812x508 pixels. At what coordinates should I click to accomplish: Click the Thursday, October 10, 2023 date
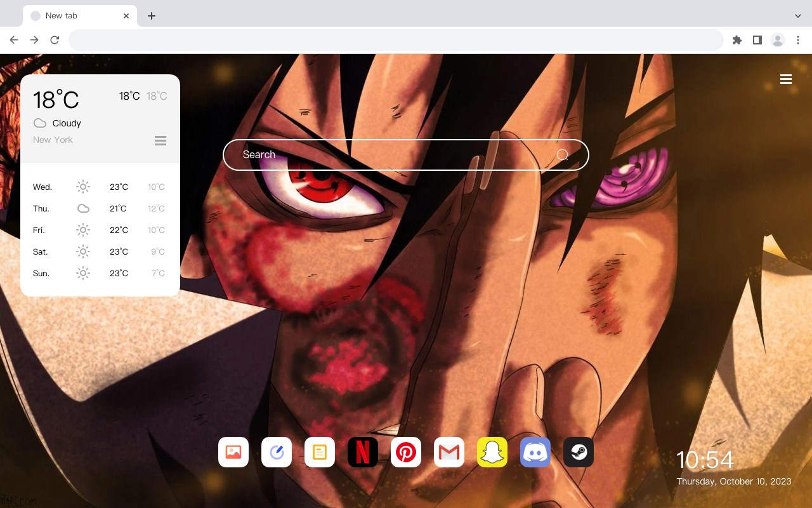click(734, 481)
